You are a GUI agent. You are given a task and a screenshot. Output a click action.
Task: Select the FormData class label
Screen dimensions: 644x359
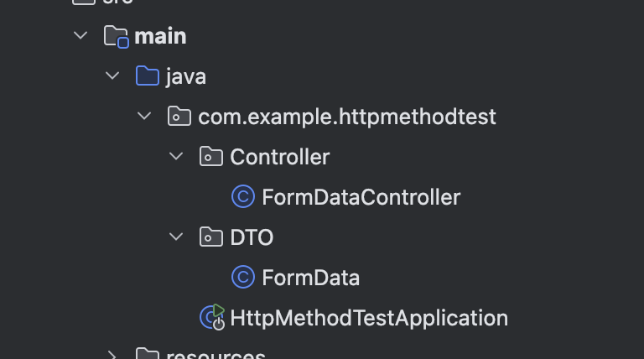(310, 278)
